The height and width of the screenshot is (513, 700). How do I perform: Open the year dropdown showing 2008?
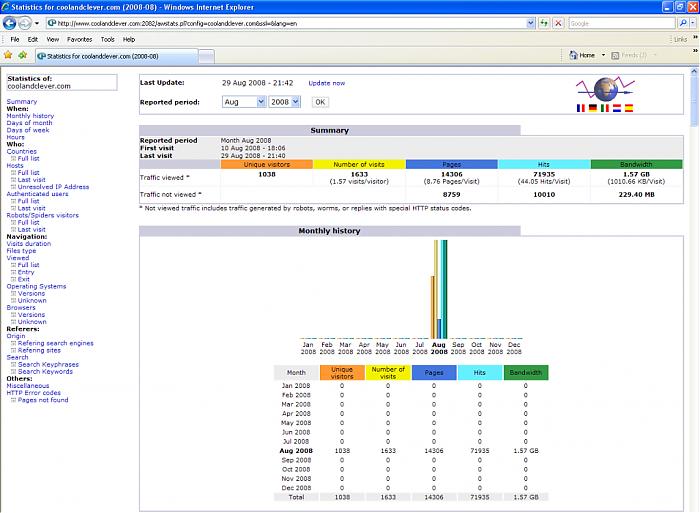pos(284,102)
